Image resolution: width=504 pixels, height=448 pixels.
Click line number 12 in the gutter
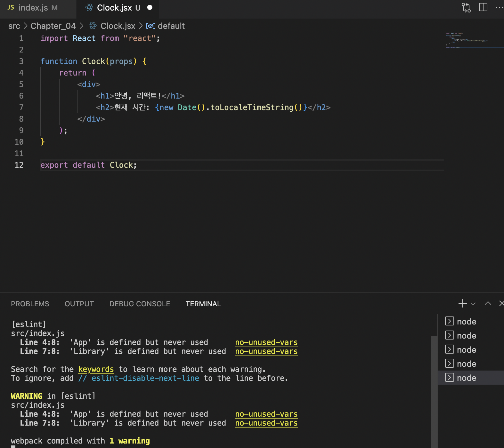(19, 165)
